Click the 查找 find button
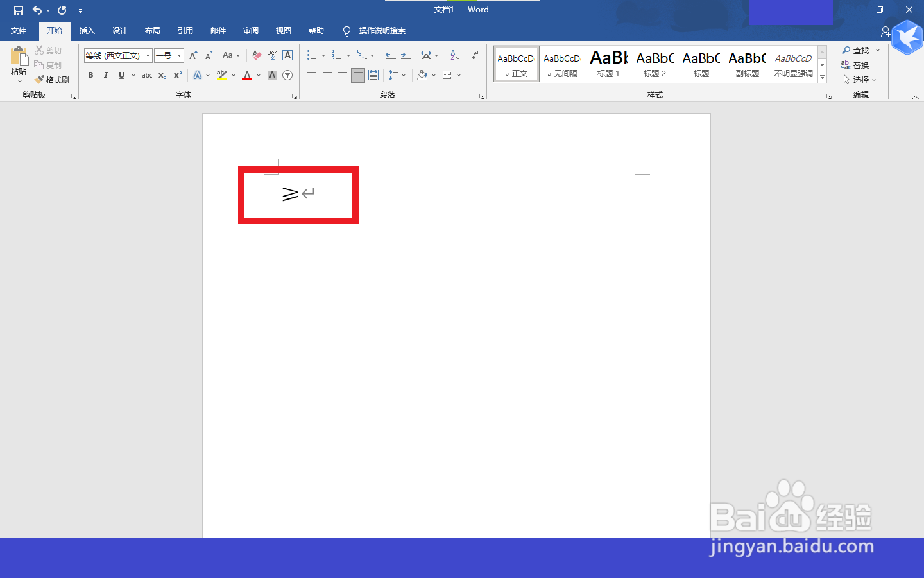The width and height of the screenshot is (924, 578). tap(855, 51)
